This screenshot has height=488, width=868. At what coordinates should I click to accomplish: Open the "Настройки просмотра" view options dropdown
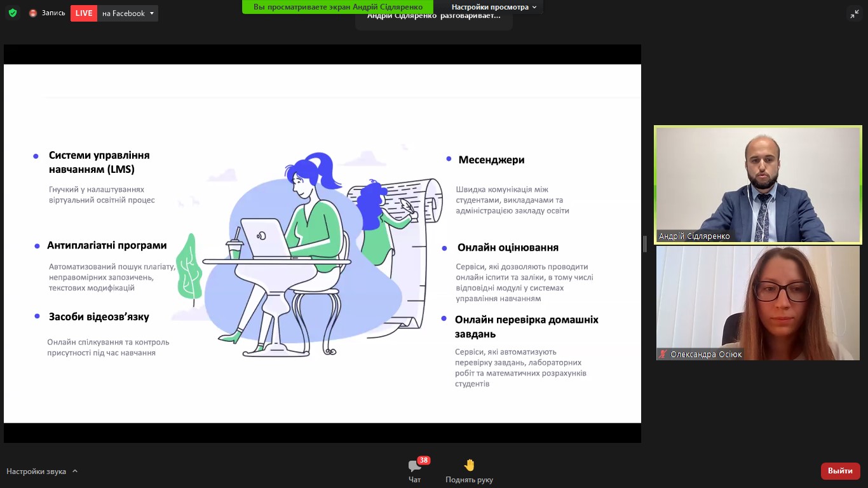pos(494,7)
